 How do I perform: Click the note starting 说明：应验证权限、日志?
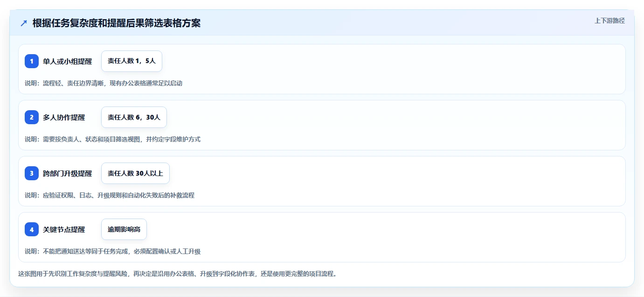(110, 195)
